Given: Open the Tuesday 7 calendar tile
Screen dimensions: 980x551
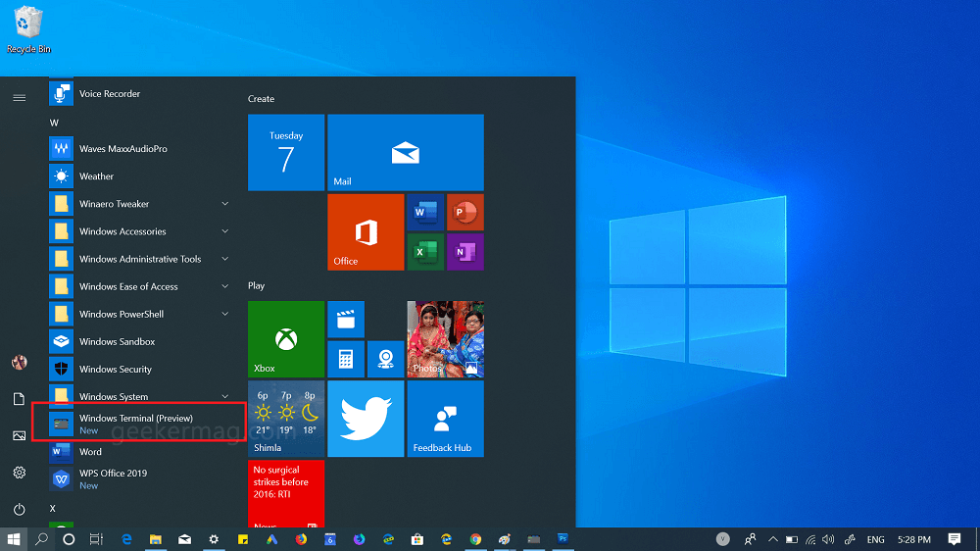Looking at the screenshot, I should tap(286, 153).
